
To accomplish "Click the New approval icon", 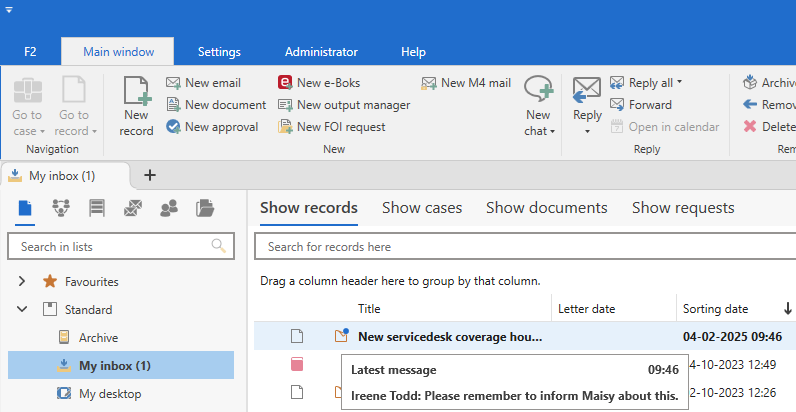I will tap(173, 127).
